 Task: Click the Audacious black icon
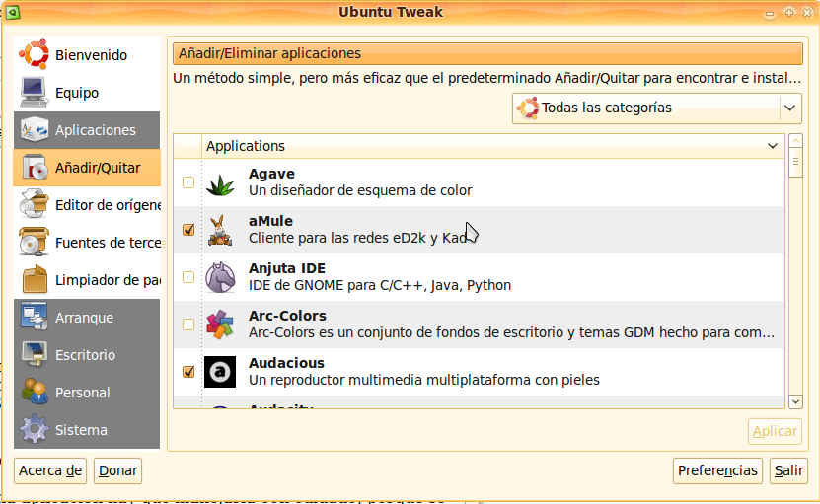click(220, 372)
